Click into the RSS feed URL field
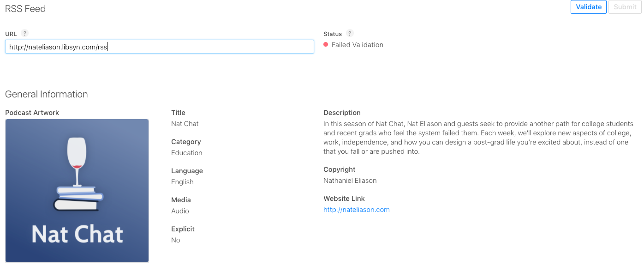This screenshot has height=278, width=644. click(x=160, y=47)
